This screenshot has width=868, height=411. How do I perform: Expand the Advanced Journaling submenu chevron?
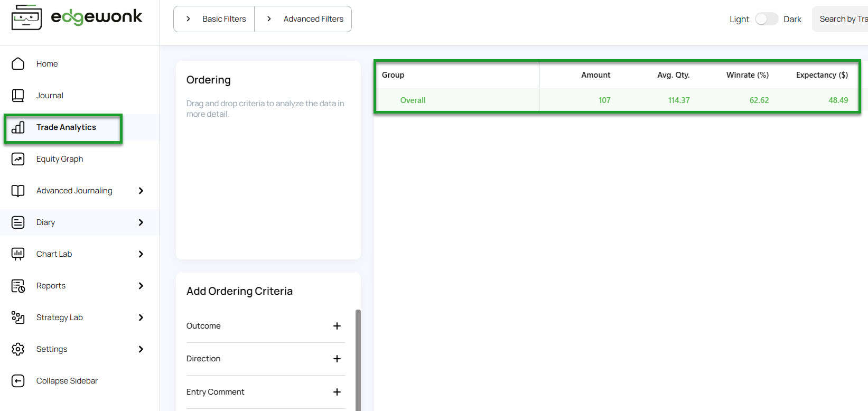(141, 191)
